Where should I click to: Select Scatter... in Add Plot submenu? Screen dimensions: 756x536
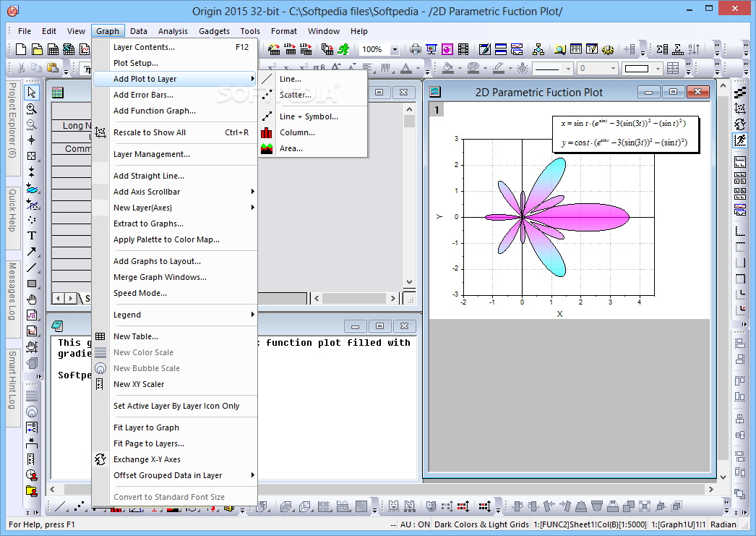tap(313, 95)
